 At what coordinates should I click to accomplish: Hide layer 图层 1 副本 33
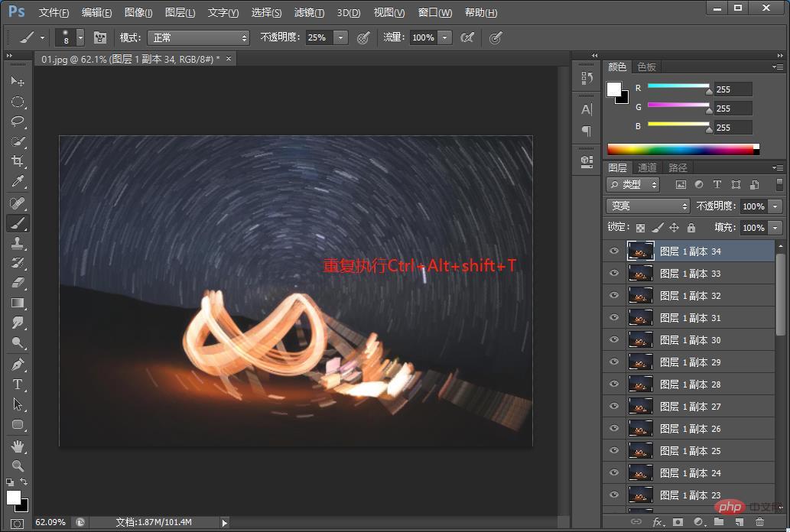coord(613,273)
